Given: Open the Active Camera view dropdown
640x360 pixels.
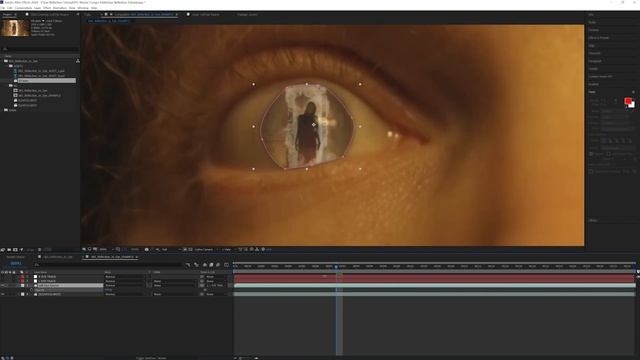Looking at the screenshot, I should pyautogui.click(x=205, y=249).
